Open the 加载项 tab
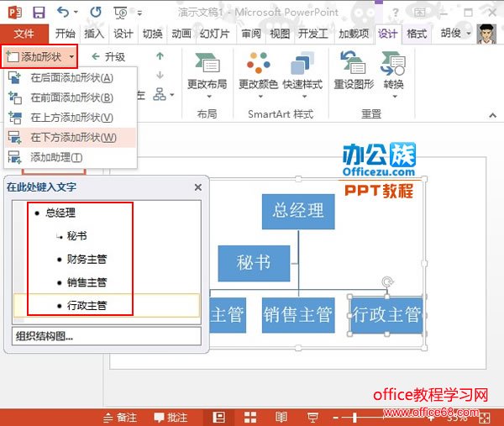Viewport: 504px width, 426px height. point(354,34)
